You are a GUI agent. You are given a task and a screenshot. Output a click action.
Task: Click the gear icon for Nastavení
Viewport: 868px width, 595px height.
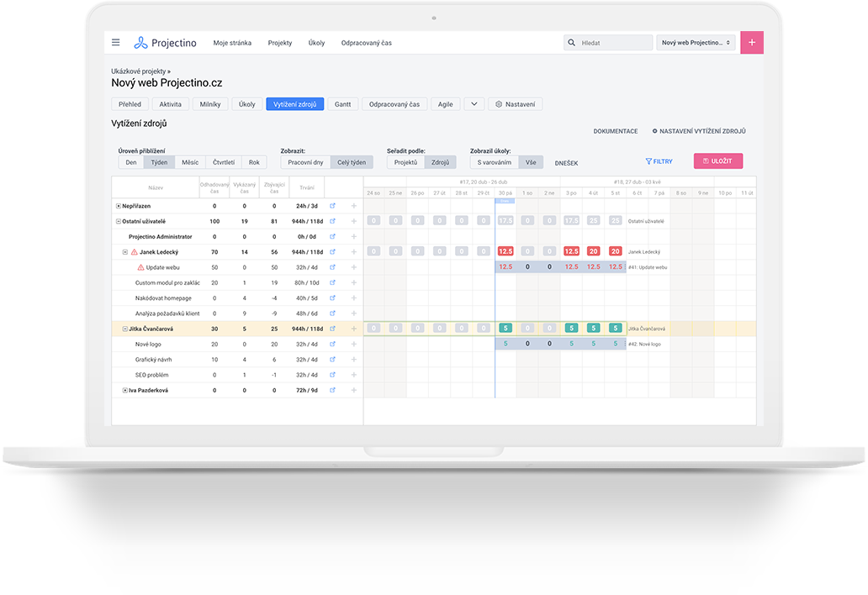(499, 104)
